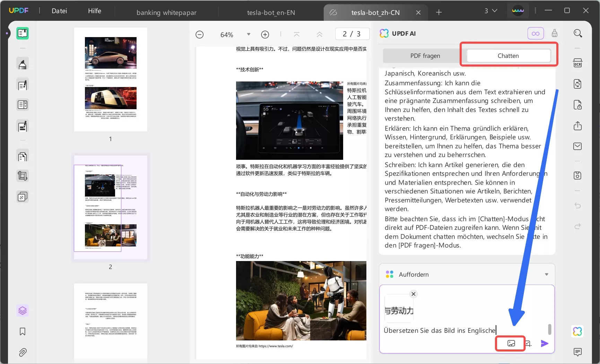
Task: Open the search tool
Action: [578, 33]
